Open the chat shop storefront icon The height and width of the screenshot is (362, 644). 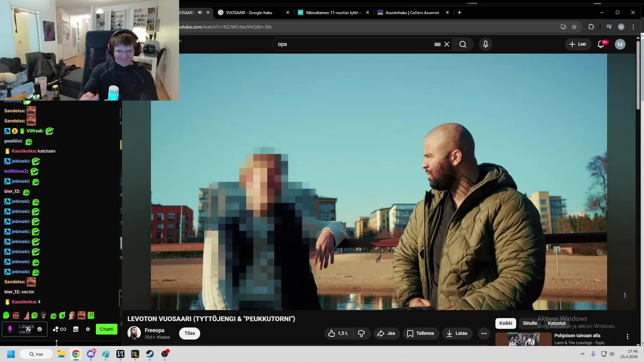click(75, 329)
